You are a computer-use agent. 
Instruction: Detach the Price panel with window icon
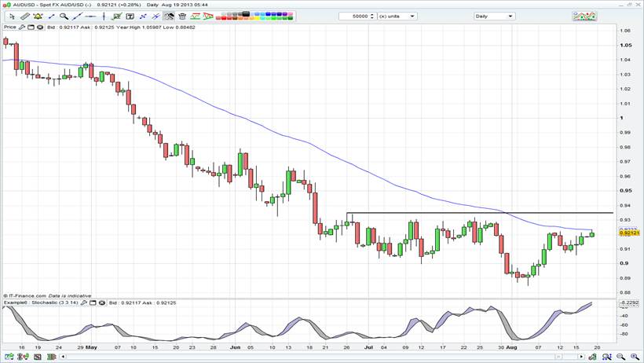(31, 27)
